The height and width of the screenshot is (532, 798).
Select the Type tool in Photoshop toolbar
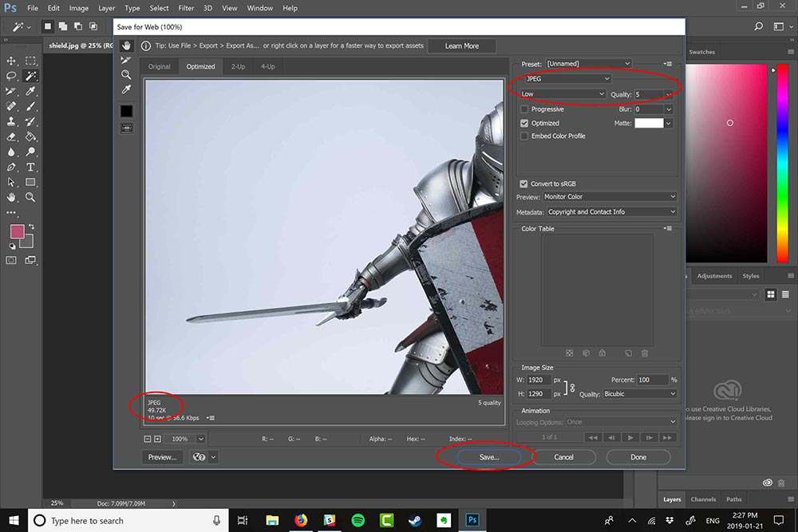(30, 167)
